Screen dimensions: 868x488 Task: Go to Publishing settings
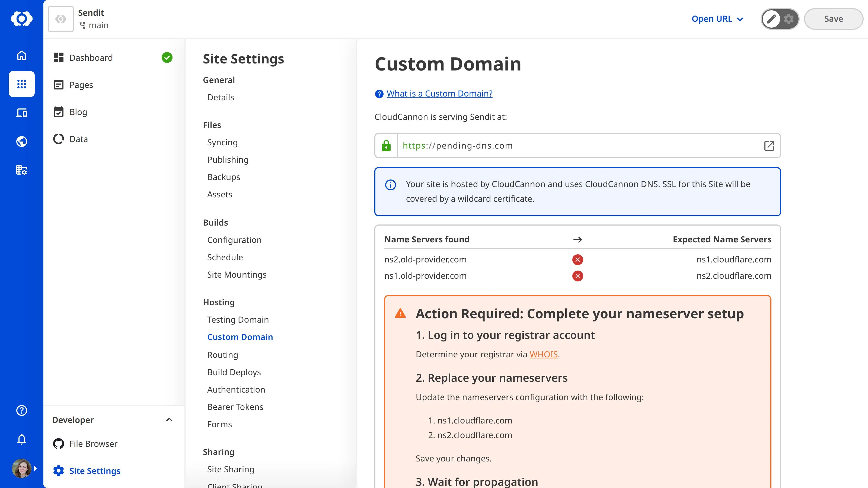228,160
